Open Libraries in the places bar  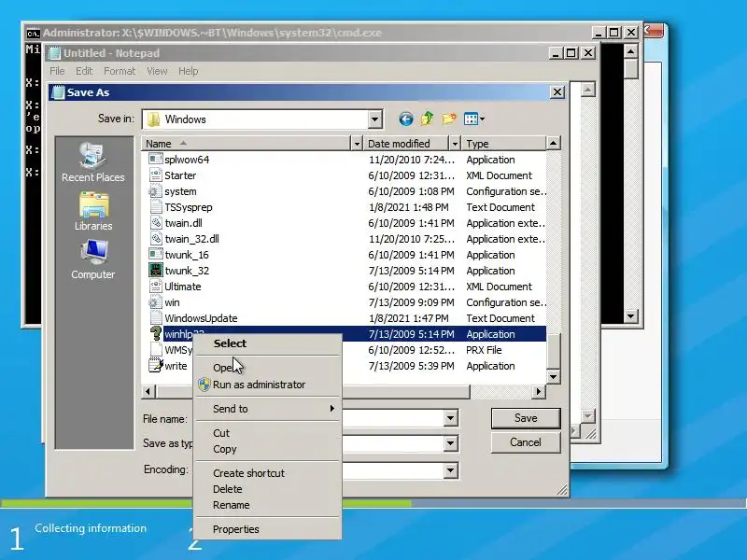(93, 211)
